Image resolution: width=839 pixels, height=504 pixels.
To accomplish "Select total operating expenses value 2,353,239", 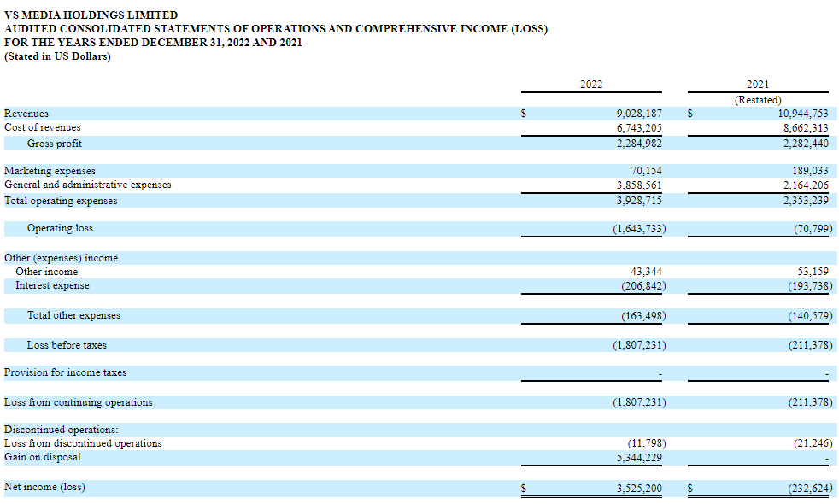I will click(806, 201).
